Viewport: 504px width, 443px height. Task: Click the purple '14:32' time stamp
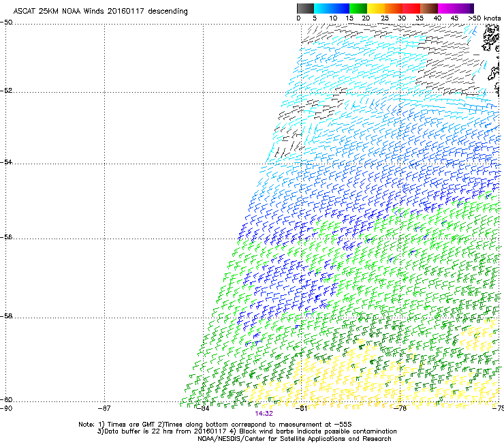pyautogui.click(x=264, y=414)
